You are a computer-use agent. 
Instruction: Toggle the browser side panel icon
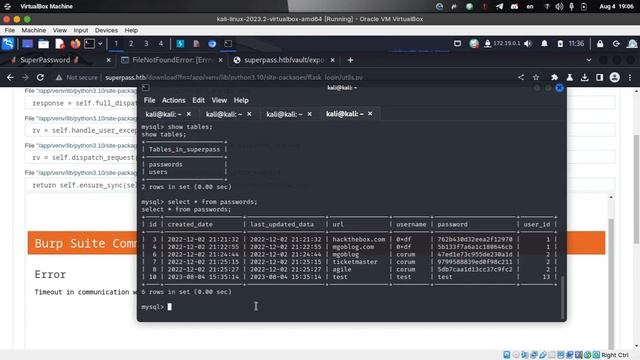pyautogui.click(x=599, y=77)
